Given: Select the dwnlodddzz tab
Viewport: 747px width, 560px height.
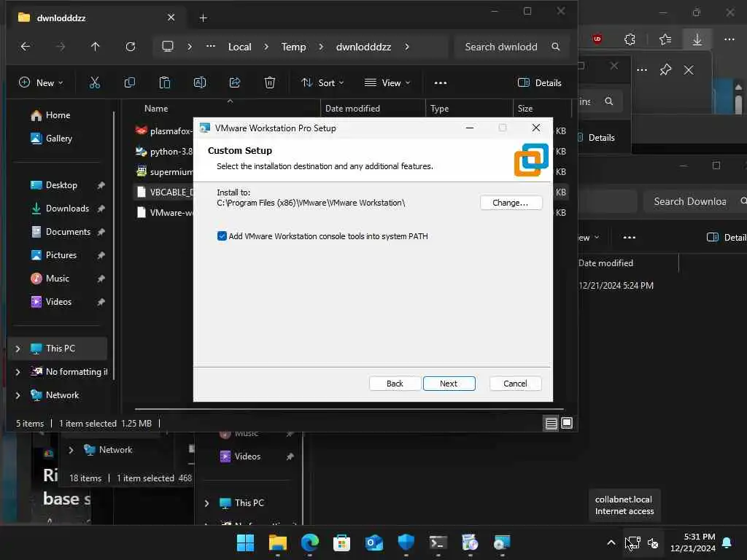Looking at the screenshot, I should pos(97,17).
